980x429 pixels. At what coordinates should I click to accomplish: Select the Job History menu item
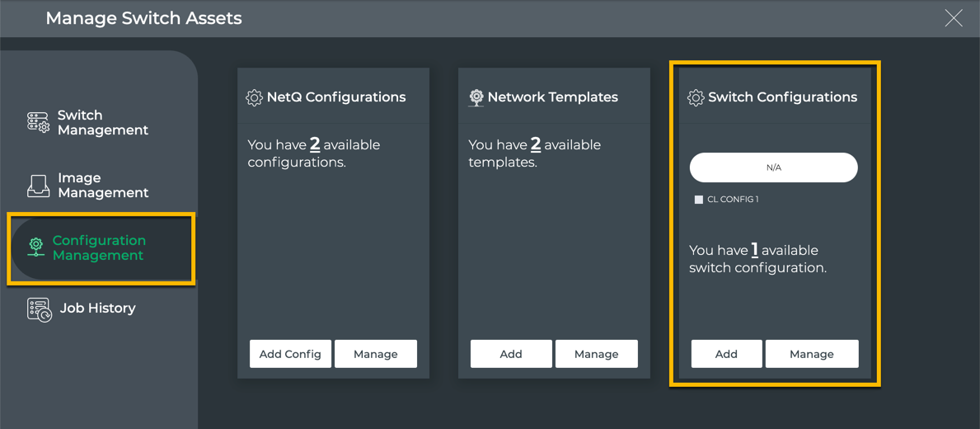pos(97,309)
